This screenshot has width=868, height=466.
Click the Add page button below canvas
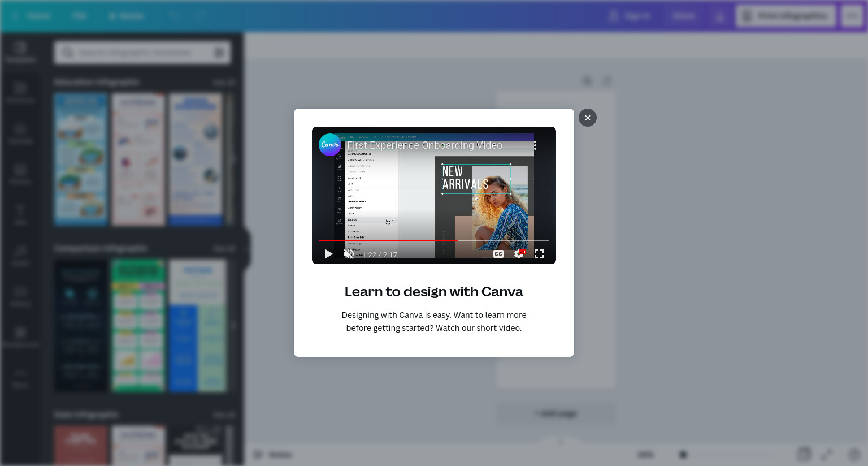(556, 413)
